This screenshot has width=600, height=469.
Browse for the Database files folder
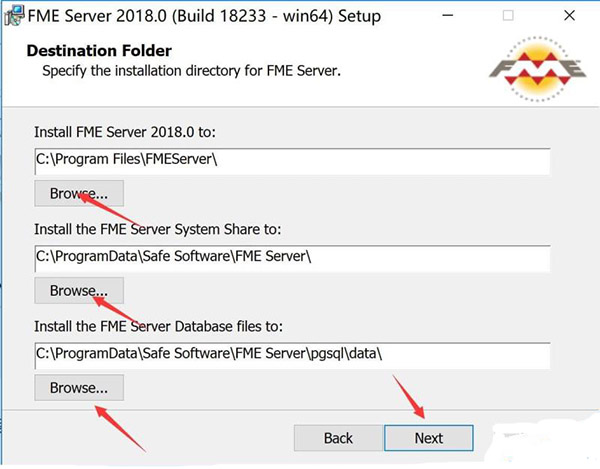pos(79,387)
